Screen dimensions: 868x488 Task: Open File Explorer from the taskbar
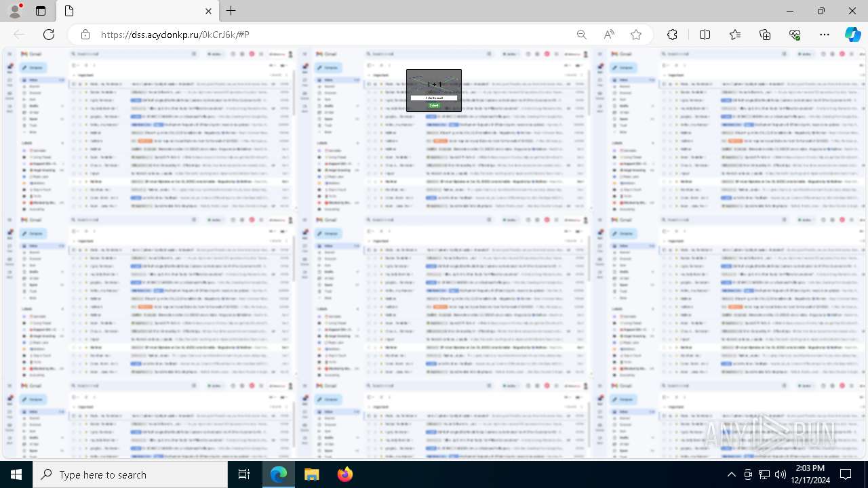(x=311, y=474)
